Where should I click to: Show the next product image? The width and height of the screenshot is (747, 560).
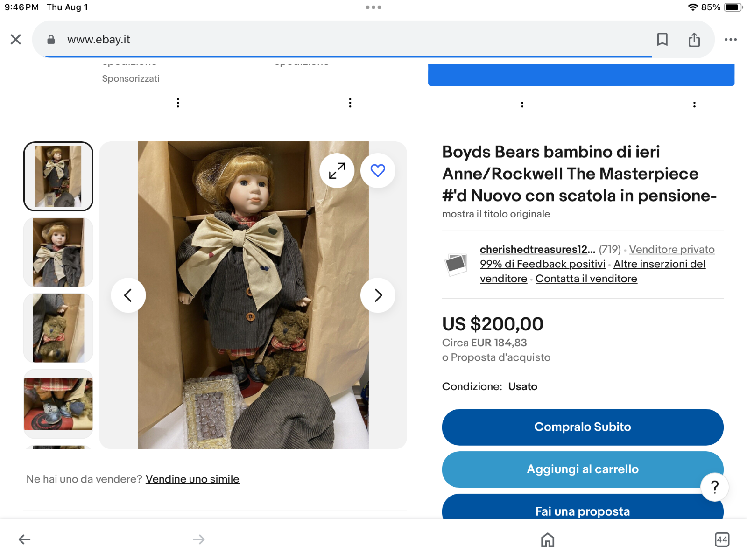378,295
